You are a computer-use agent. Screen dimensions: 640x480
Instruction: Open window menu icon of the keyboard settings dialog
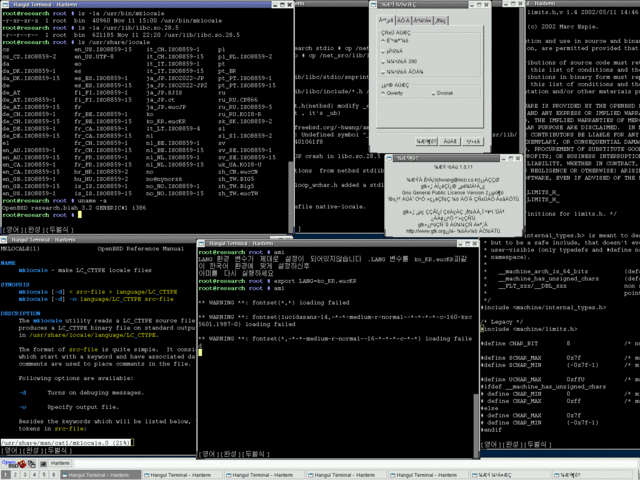pyautogui.click(x=373, y=4)
